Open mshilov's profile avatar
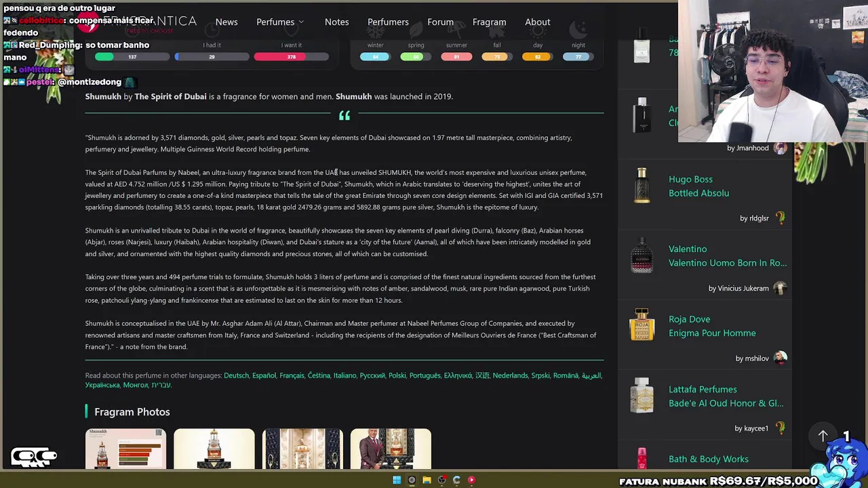The image size is (868, 488). click(x=781, y=358)
